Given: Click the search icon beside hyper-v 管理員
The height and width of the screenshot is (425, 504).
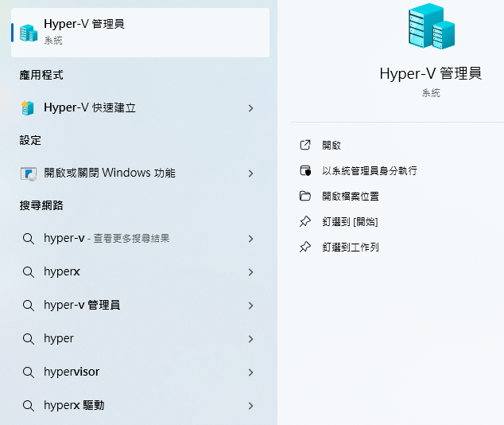Looking at the screenshot, I should tap(29, 306).
